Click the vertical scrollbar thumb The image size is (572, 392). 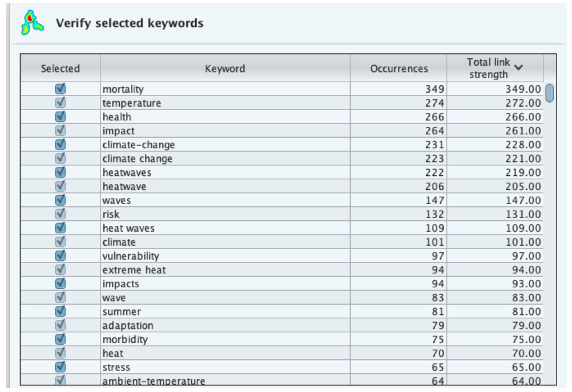click(549, 93)
